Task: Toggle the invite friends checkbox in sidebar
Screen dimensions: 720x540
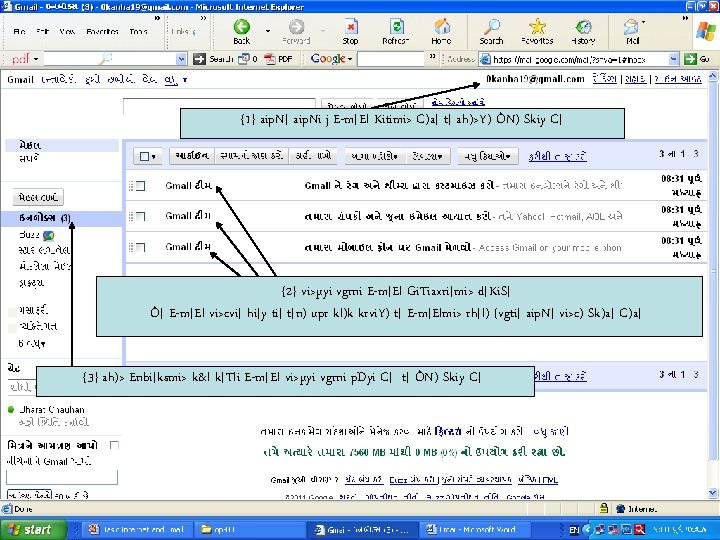Action: tap(114, 445)
